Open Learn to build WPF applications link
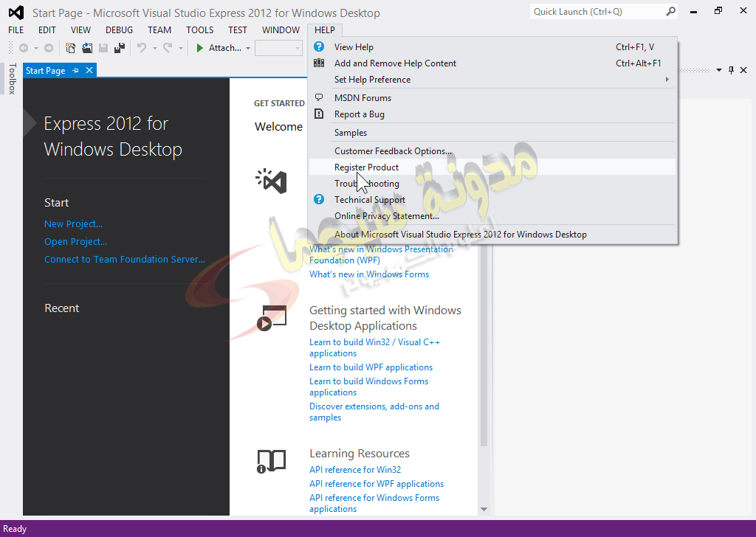 tap(371, 367)
